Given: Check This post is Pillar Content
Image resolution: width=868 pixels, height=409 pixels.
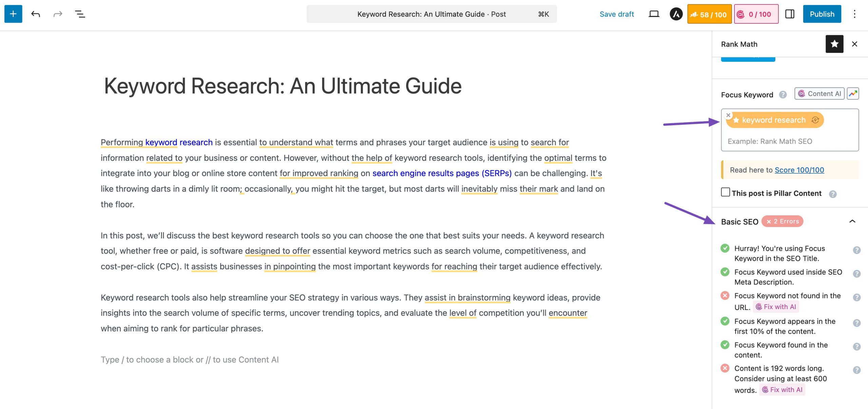Looking at the screenshot, I should (x=725, y=192).
